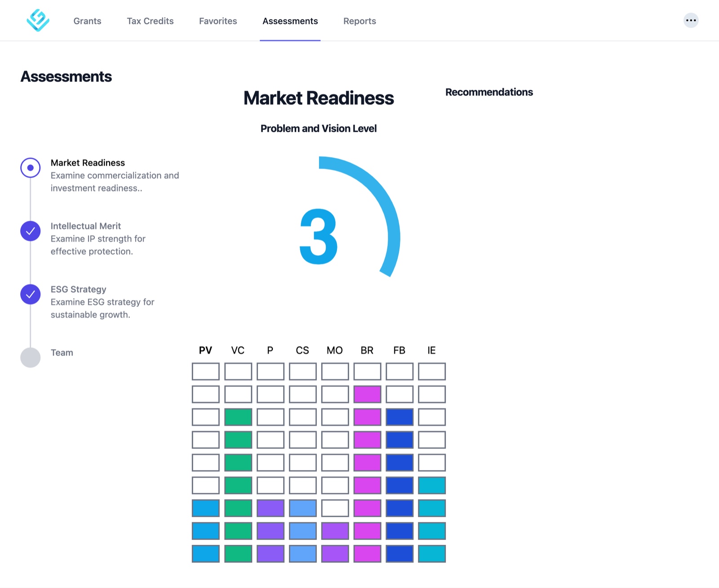Screen dimensions: 719x588
Task: Click the topmost green cell in VC column
Action: [238, 417]
